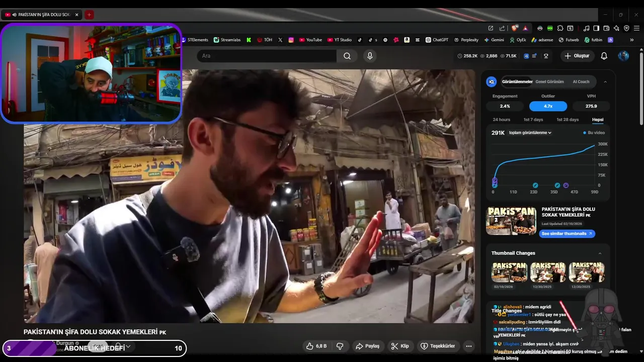
Task: Click the Klip scissors button
Action: [x=400, y=346]
